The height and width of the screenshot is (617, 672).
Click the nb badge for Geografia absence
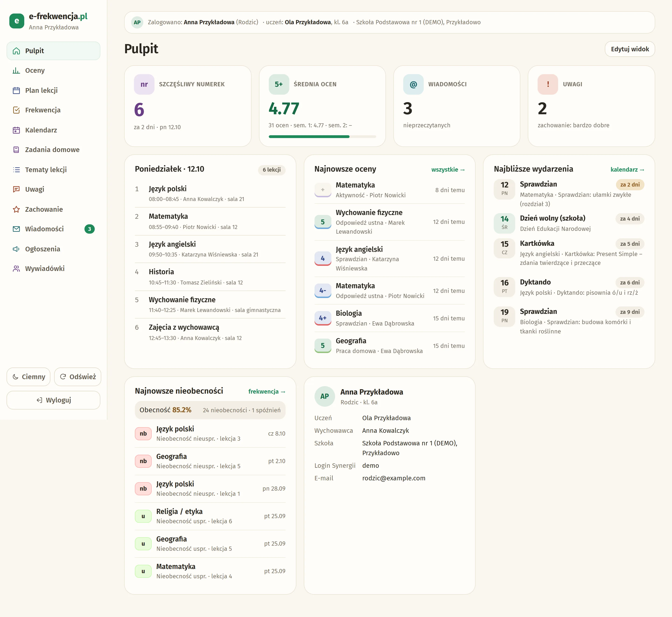pos(143,461)
